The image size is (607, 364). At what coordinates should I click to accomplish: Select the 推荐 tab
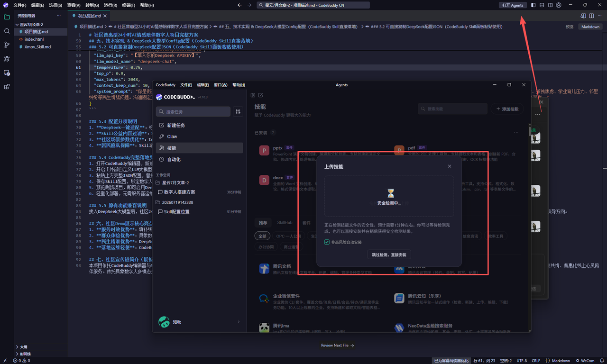[x=263, y=222]
